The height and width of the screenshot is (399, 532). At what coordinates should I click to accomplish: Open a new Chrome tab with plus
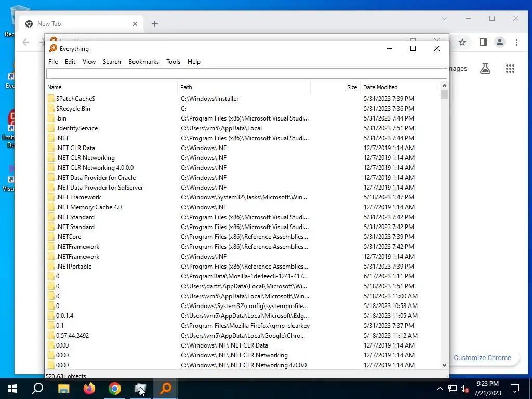pyautogui.click(x=155, y=24)
